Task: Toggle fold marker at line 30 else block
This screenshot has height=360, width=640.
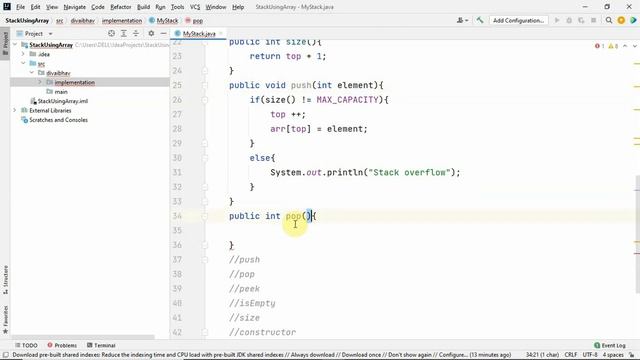Action: pyautogui.click(x=205, y=158)
